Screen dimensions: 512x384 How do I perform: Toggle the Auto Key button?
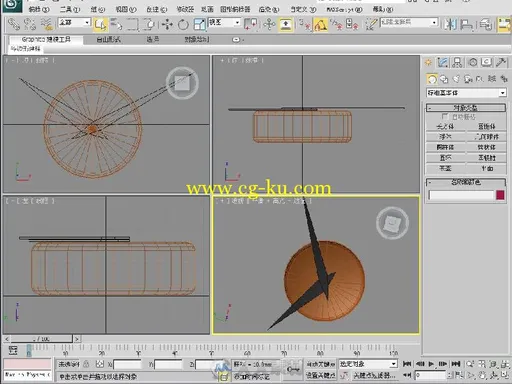(320, 364)
